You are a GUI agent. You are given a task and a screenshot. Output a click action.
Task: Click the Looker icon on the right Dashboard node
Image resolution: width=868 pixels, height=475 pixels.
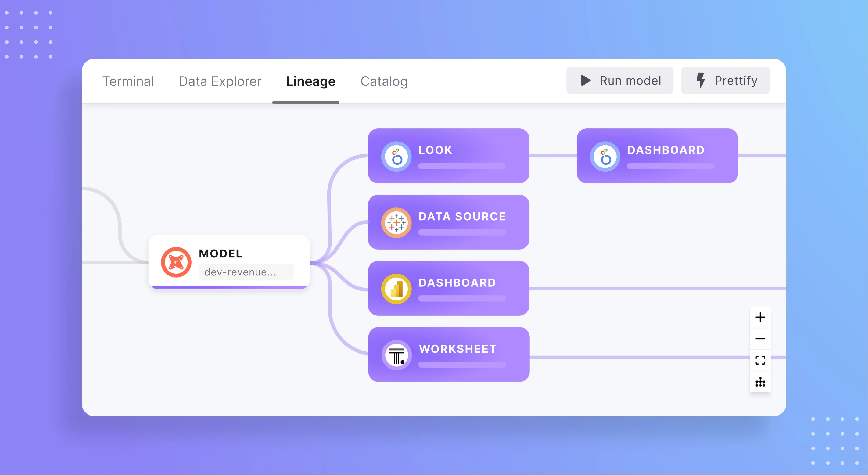605,157
